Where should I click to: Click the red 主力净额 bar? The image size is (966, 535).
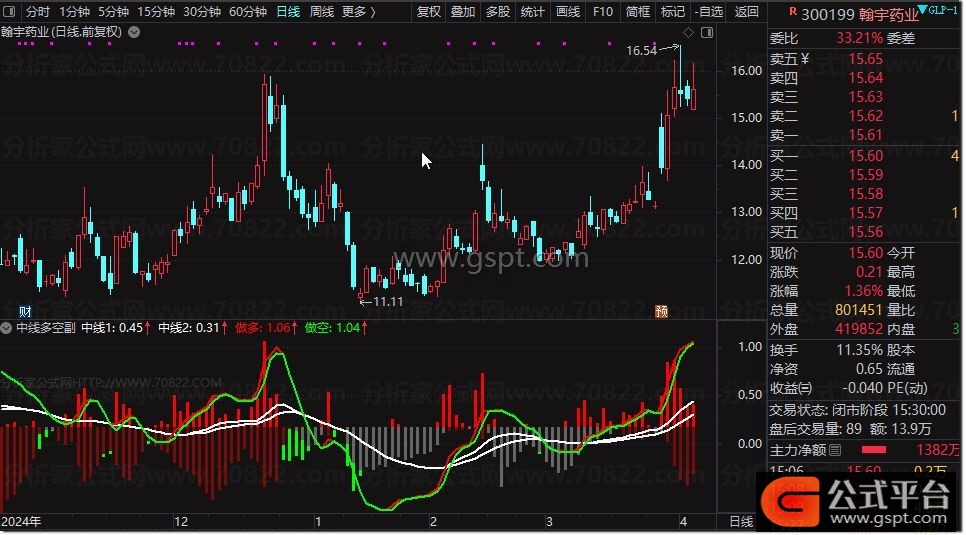pyautogui.click(x=874, y=450)
